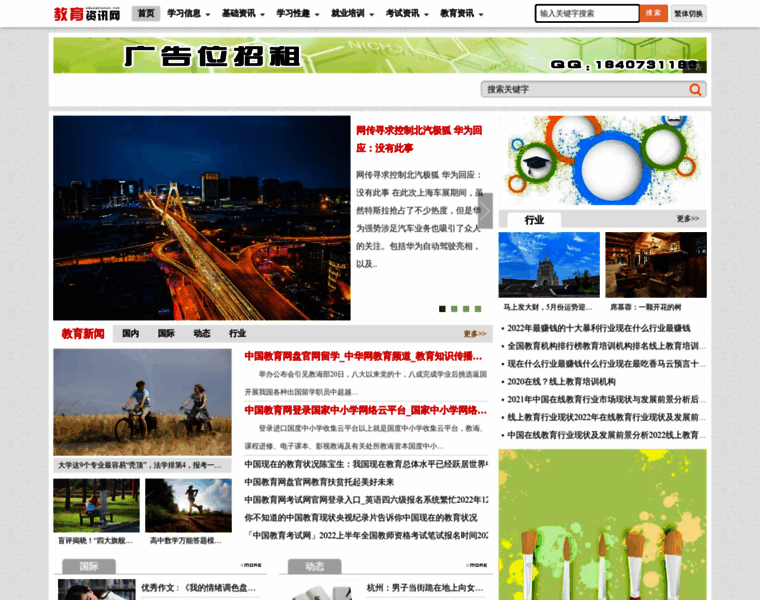Go to the 首页 home tab
Image resolution: width=760 pixels, height=600 pixels.
(x=146, y=14)
